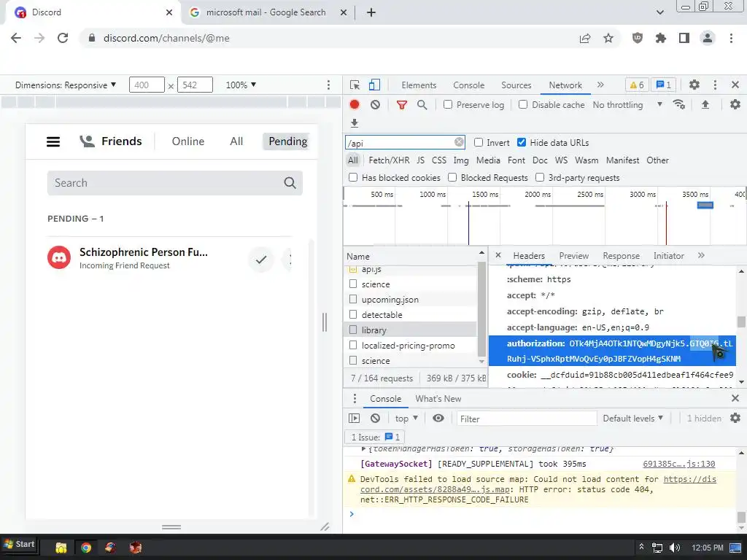Screen dimensions: 747x560
Task: Switch to Sources panel tab
Action: (516, 85)
